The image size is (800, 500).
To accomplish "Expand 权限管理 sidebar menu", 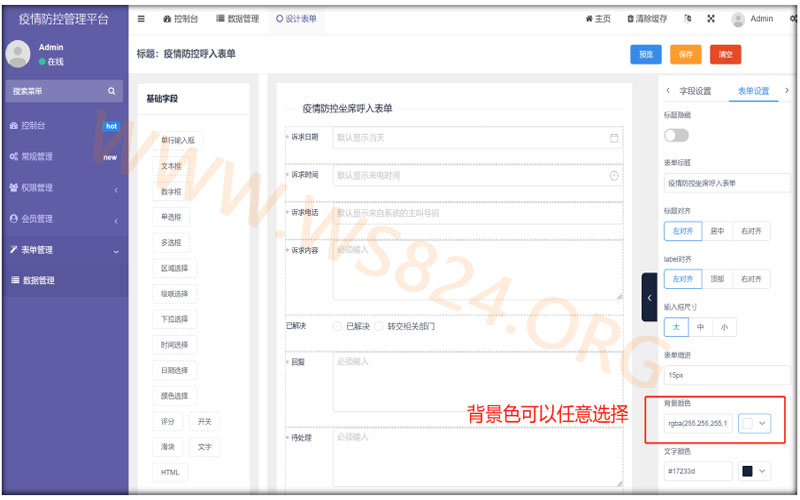I will [x=64, y=188].
